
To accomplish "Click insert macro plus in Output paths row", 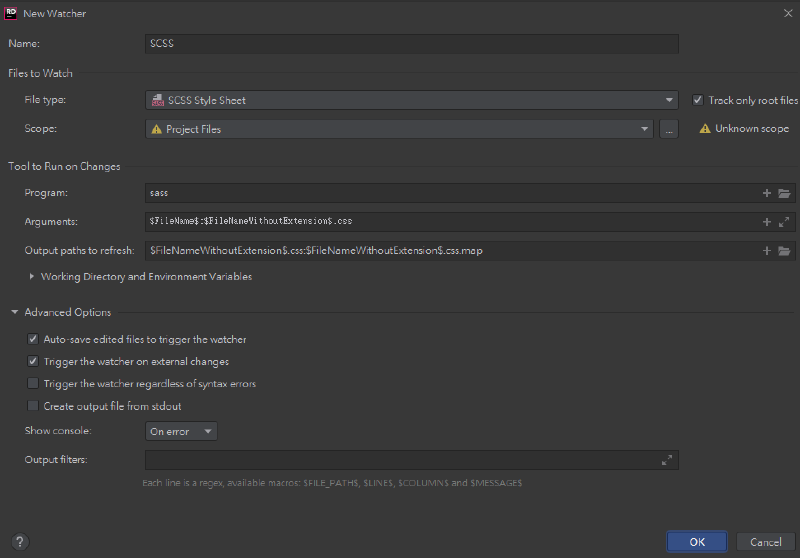I will point(767,250).
